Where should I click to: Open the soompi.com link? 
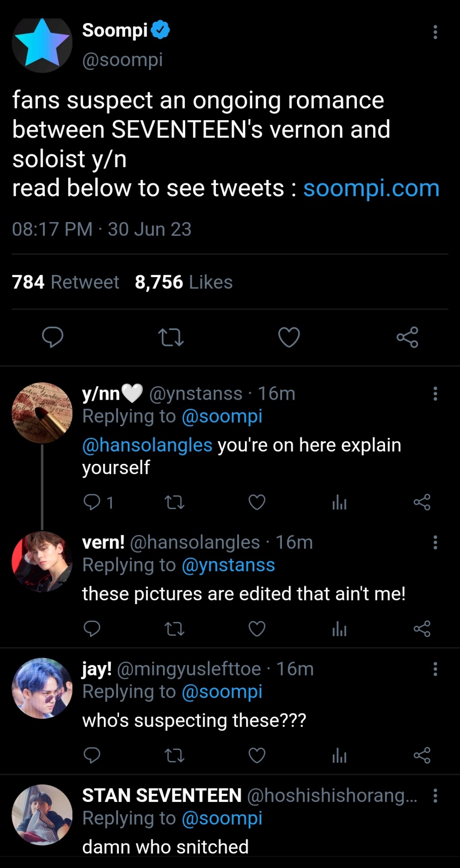pyautogui.click(x=371, y=188)
